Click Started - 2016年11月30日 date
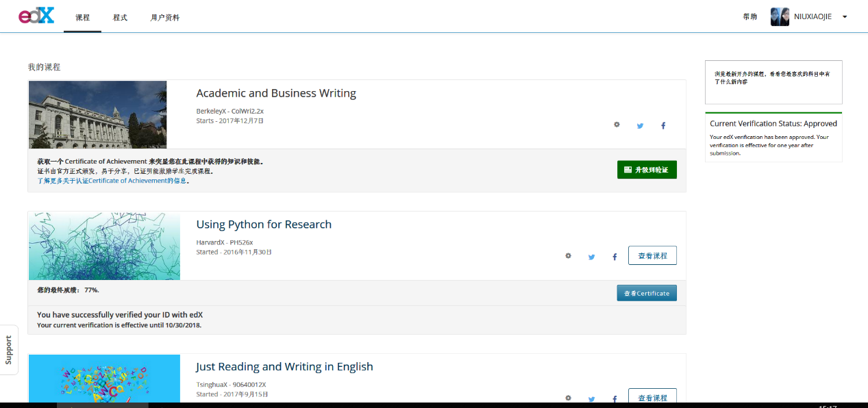 234,252
